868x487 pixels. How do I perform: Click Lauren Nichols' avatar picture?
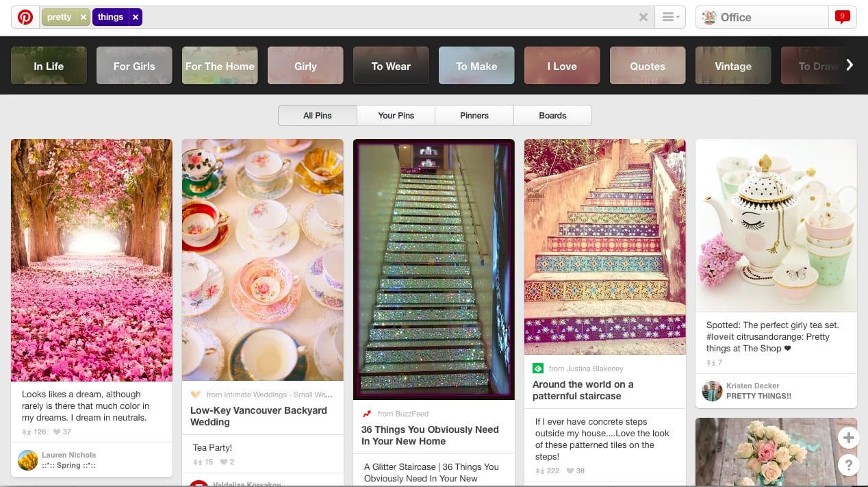pyautogui.click(x=28, y=460)
